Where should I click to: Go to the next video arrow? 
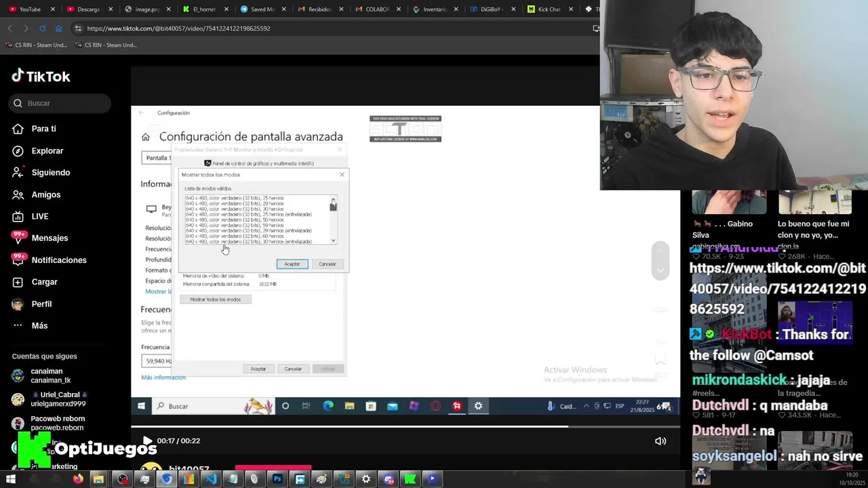click(x=660, y=270)
